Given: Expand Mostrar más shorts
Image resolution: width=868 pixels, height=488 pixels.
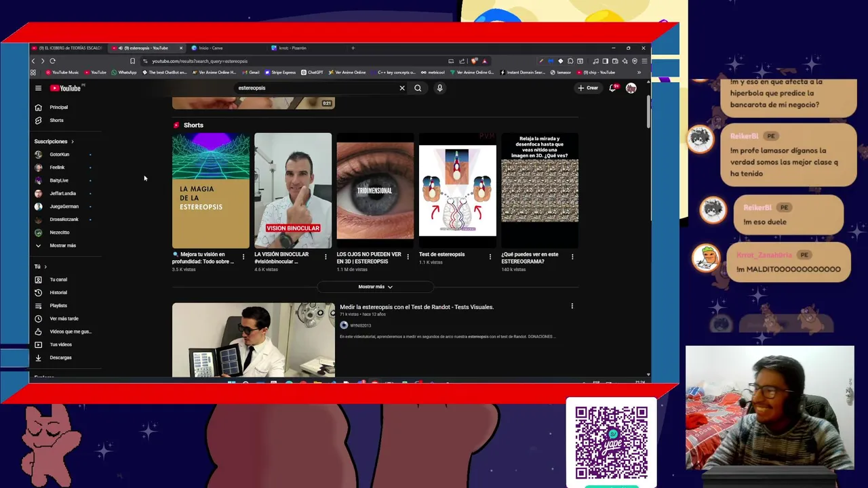Looking at the screenshot, I should tap(375, 287).
